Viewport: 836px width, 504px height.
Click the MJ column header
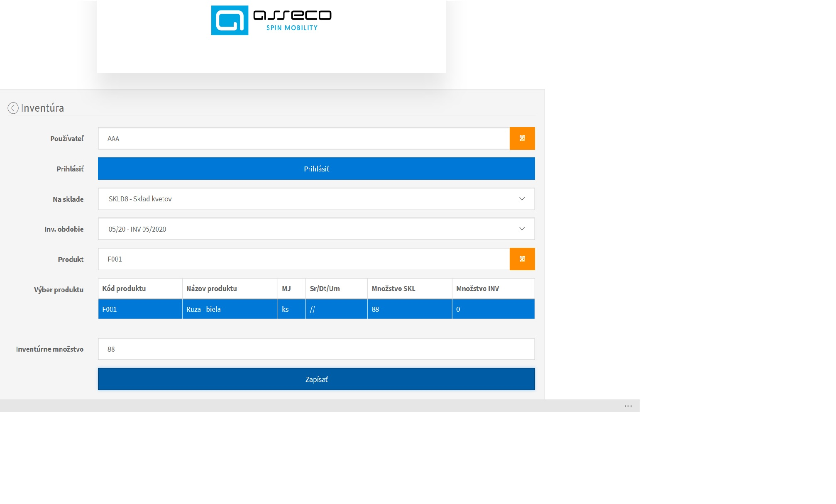292,289
